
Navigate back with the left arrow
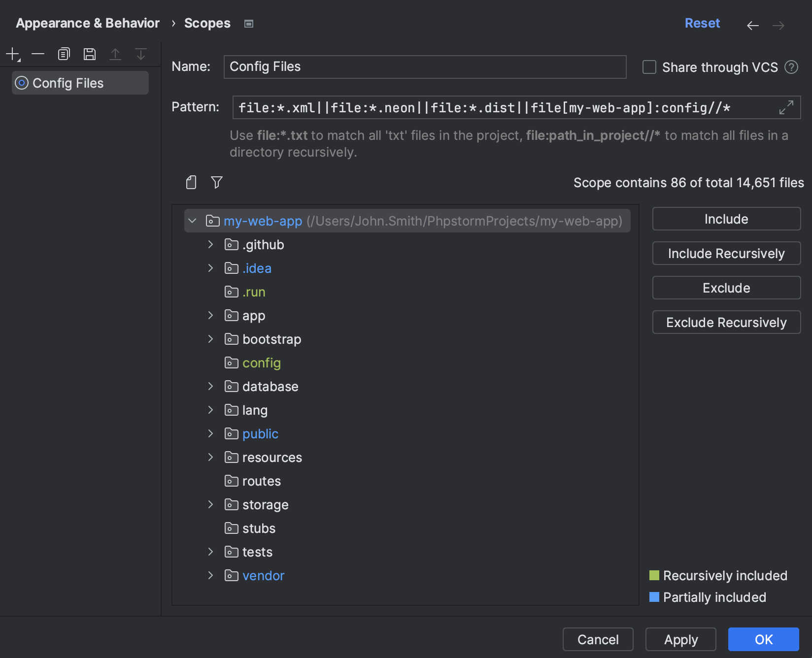coord(752,25)
